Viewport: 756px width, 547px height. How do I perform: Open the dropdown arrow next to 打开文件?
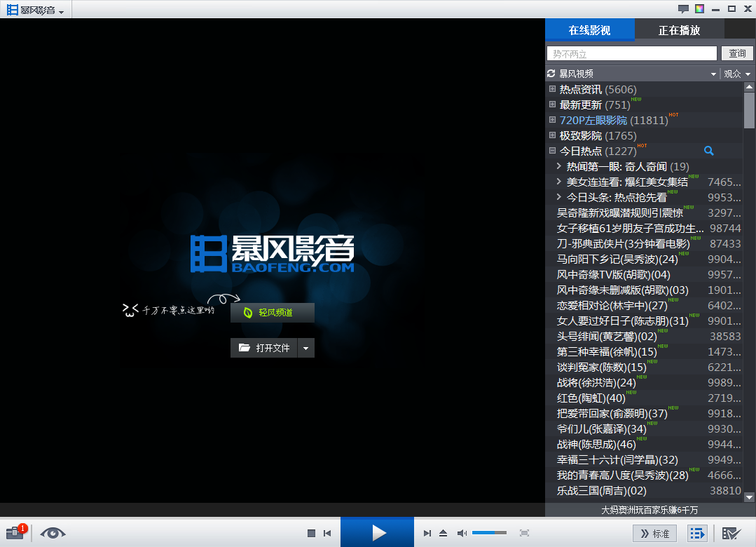[305, 348]
